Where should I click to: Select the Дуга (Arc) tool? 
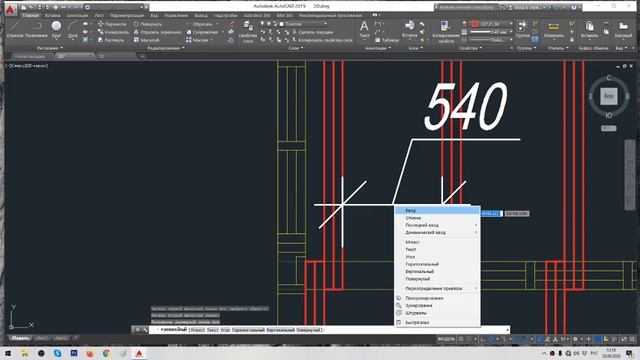[x=73, y=30]
